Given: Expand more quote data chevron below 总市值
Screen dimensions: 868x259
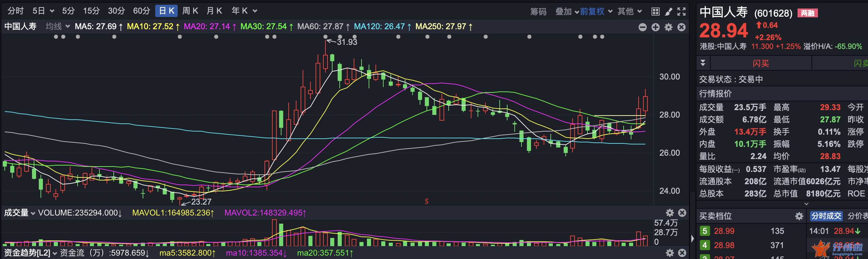Looking at the screenshot, I should (x=806, y=204).
